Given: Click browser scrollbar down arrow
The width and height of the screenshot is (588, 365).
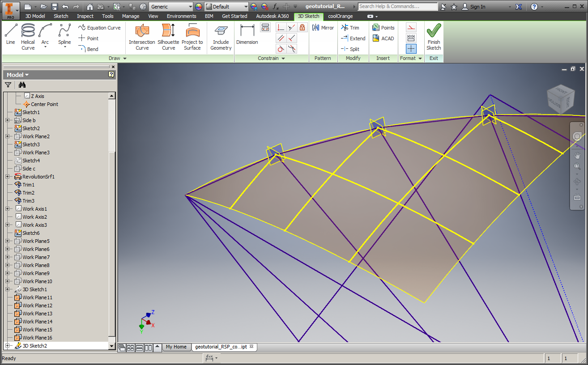Looking at the screenshot, I should click(x=112, y=346).
